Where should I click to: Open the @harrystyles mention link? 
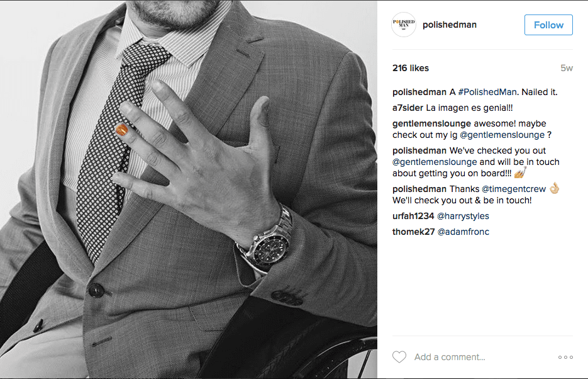point(463,216)
